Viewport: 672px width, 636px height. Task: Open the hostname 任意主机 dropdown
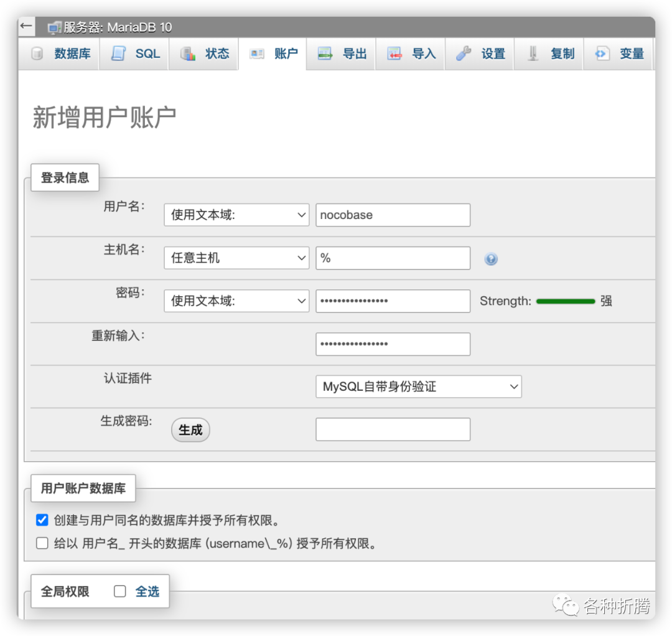pos(236,258)
